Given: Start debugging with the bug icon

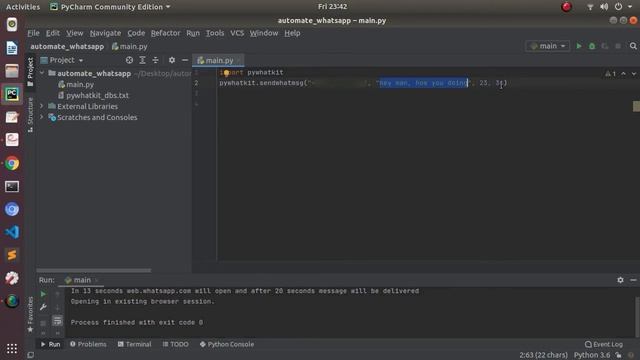Looking at the screenshot, I should [592, 46].
